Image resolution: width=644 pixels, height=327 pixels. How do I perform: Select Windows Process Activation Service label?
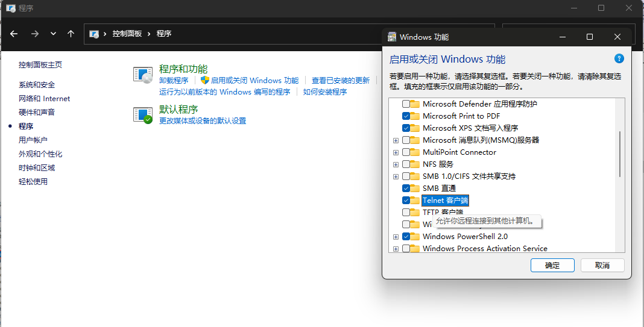click(x=485, y=249)
